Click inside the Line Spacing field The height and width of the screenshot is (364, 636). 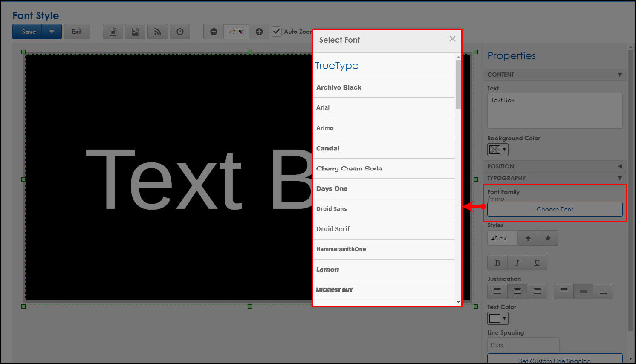pos(523,344)
